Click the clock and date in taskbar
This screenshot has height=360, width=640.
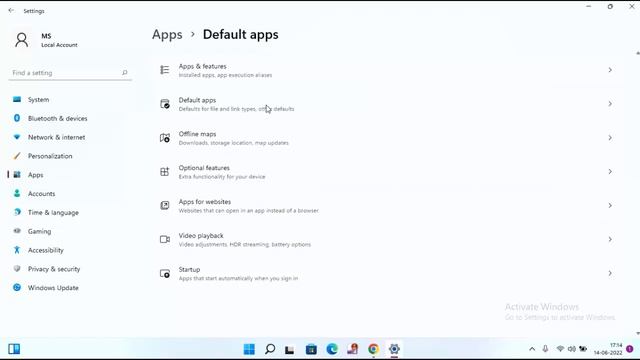click(608, 349)
